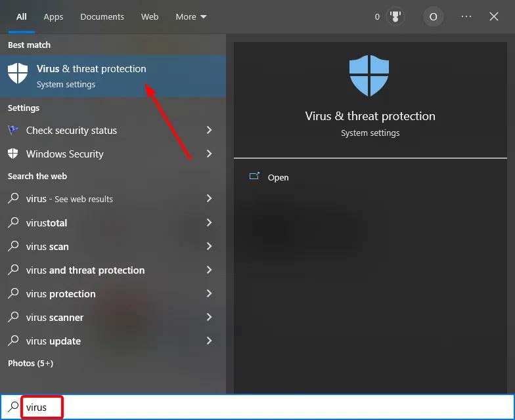The image size is (515, 420).
Task: Open Virus & threat protection best match
Action: coord(113,76)
